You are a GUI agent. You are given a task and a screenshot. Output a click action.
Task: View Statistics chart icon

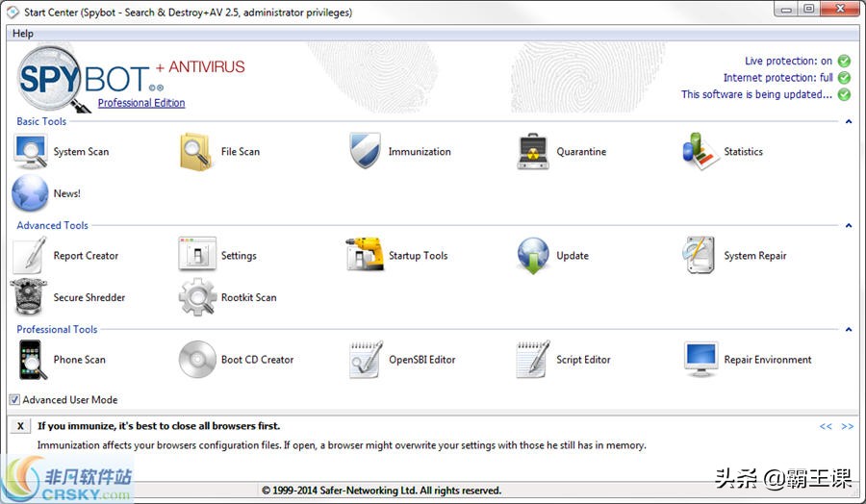coord(700,151)
